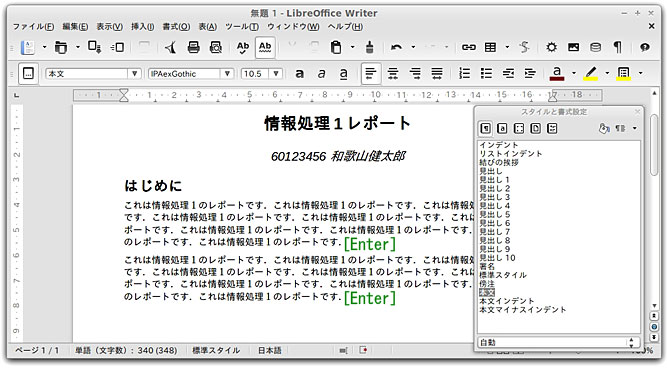Apply Italic with the slanted 'a' icon
This screenshot has width=667, height=368.
[x=322, y=74]
